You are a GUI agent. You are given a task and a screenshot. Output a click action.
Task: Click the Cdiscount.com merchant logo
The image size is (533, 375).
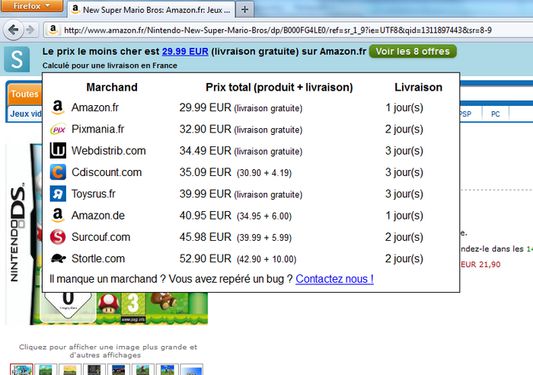click(x=58, y=172)
